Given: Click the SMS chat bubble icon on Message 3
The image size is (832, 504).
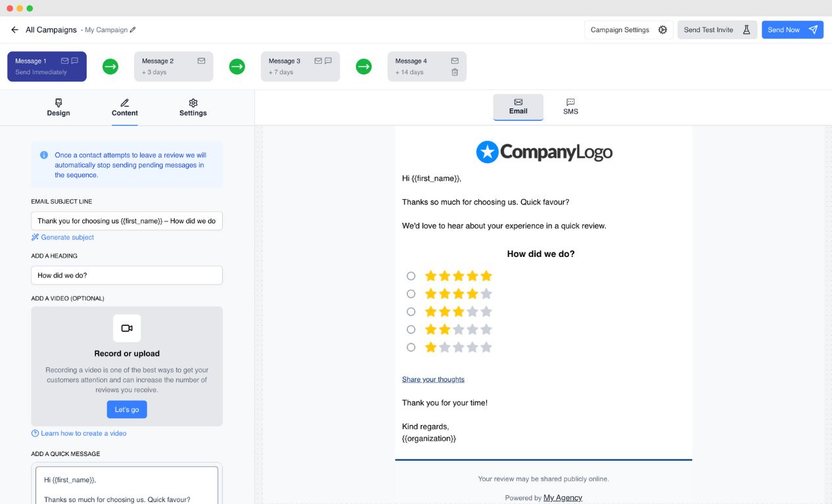Looking at the screenshot, I should (327, 60).
